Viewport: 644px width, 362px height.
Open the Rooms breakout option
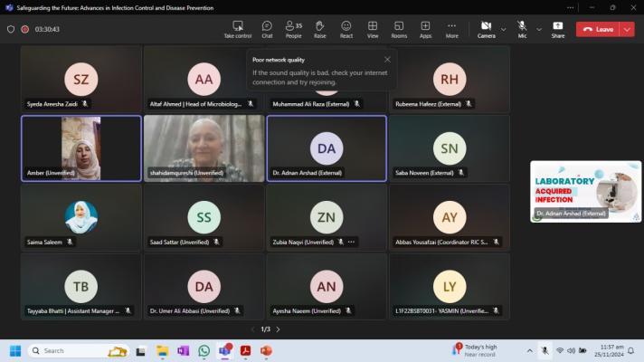point(399,29)
